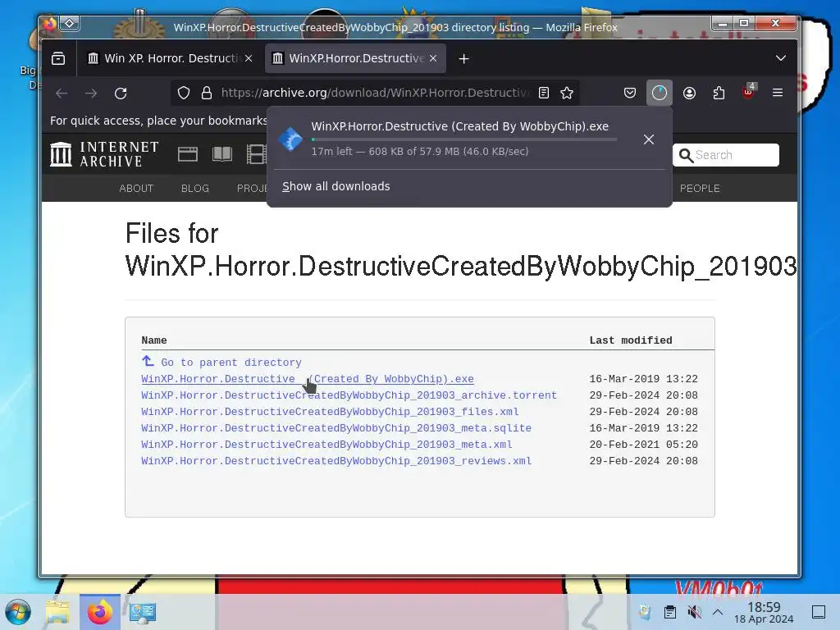This screenshot has width=840, height=630.
Task: Reload the current page
Action: [x=121, y=94]
